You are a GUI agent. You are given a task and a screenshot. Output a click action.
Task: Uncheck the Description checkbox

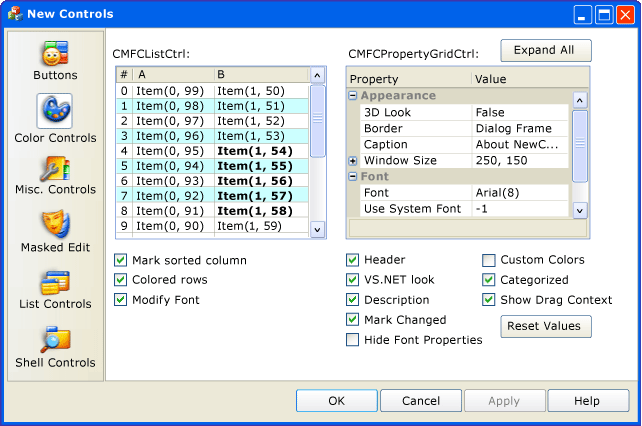point(352,300)
